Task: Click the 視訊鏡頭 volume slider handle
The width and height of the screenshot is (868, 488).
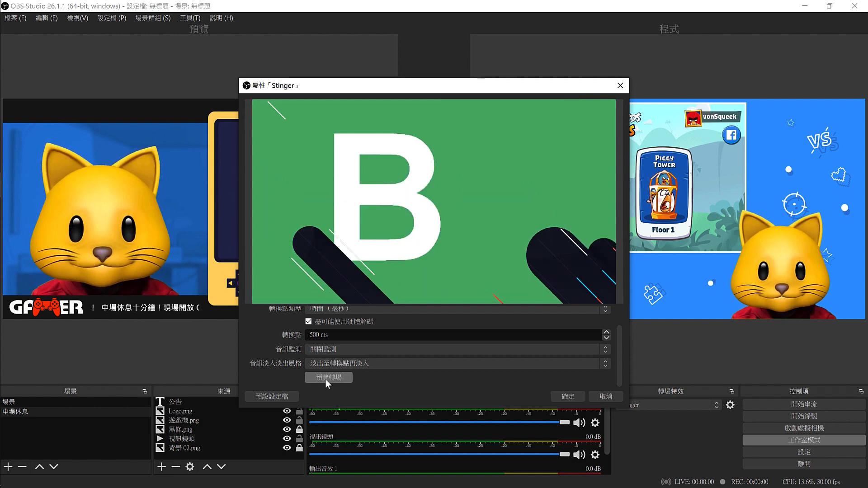Action: click(x=564, y=454)
